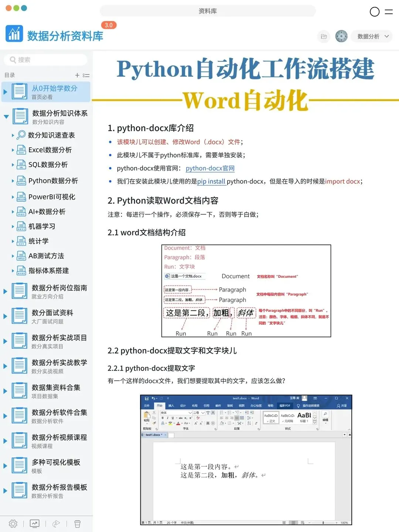The image size is (399, 532).
Task: Open the 数据分析 dropdown at the top right
Action: (372, 36)
